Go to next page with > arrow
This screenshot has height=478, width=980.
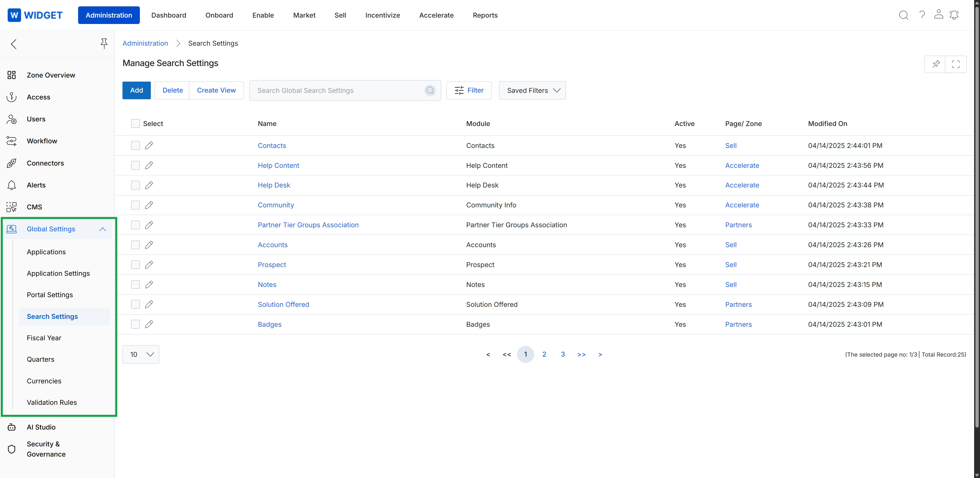(600, 354)
